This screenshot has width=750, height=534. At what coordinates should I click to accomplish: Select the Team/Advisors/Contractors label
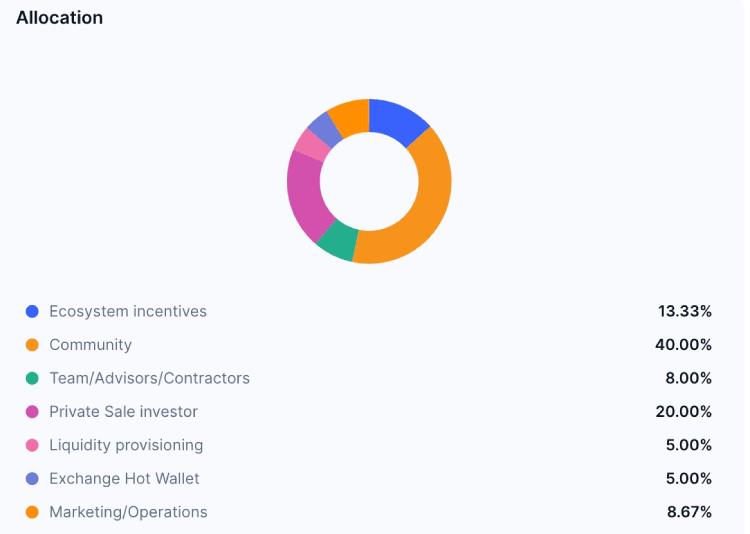149,378
